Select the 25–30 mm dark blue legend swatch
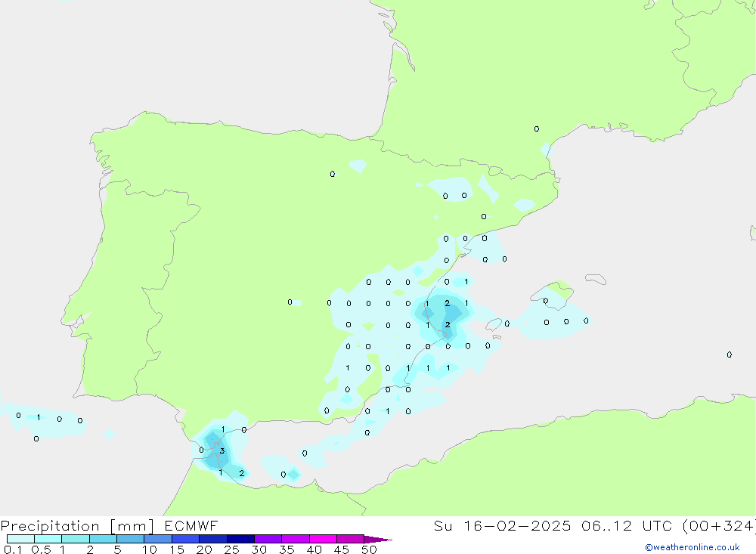Image resolution: width=756 pixels, height=554 pixels. coord(240,539)
